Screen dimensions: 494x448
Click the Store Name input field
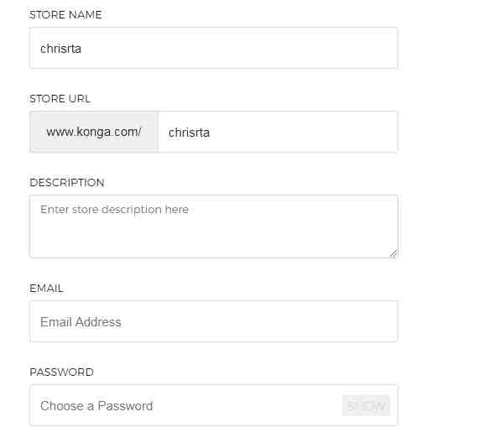pyautogui.click(x=214, y=48)
